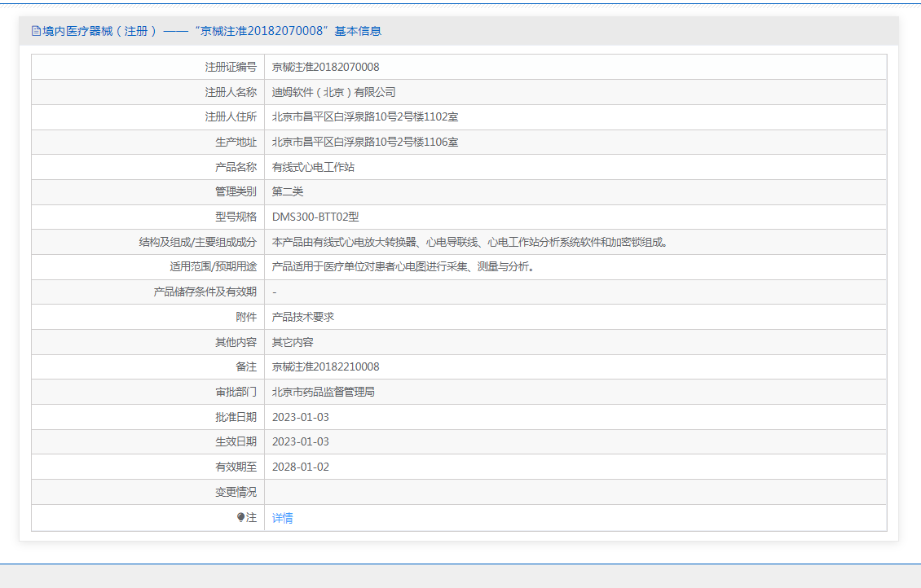Click the bulb icon beside the 注 label
Viewport: 921px width, 588px height.
coord(241,517)
